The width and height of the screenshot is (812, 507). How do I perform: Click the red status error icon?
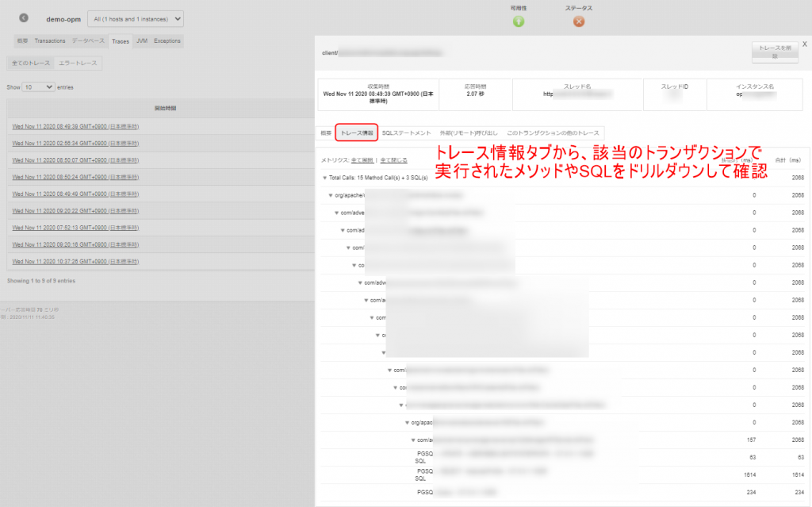[579, 21]
